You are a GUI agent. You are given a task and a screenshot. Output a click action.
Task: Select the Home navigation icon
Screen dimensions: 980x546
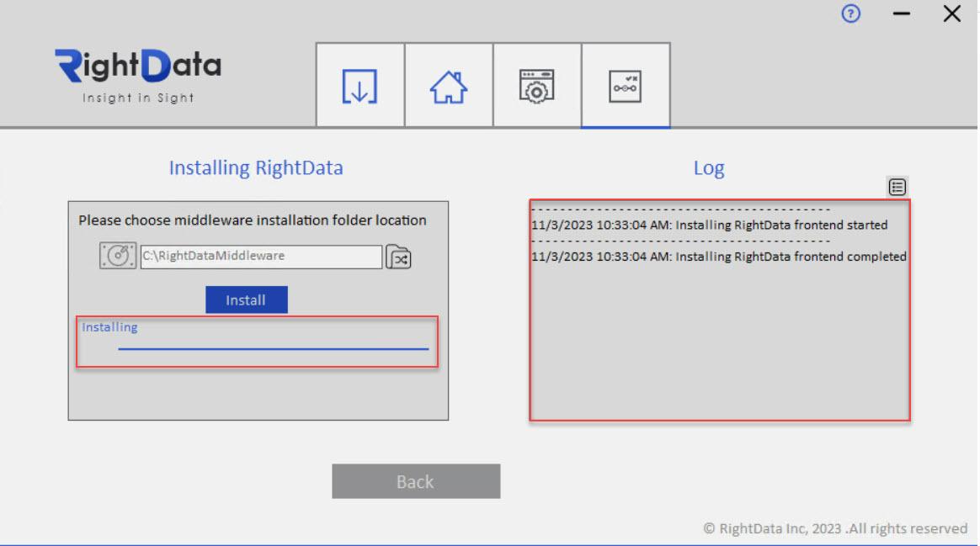click(x=448, y=85)
